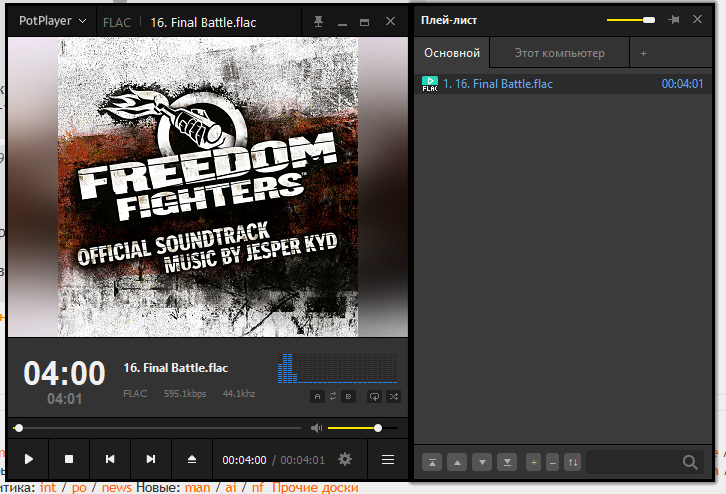
Task: Click track duration 00:04:01 in playlist
Action: (682, 84)
